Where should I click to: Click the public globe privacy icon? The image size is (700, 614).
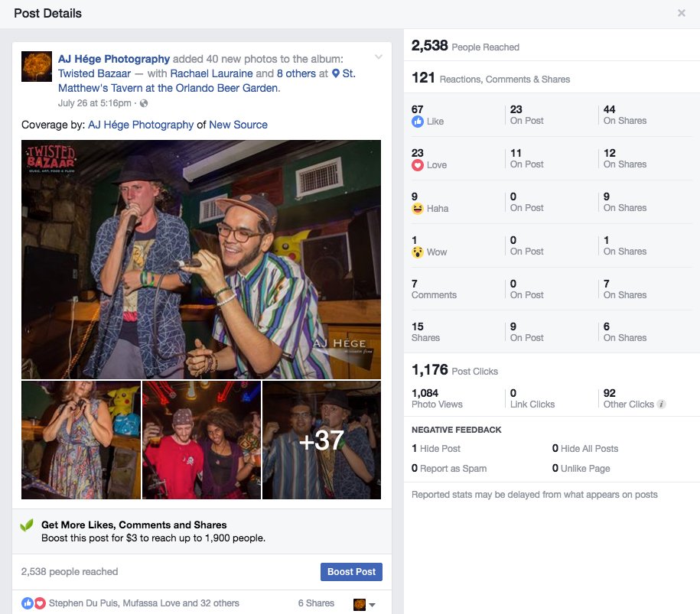click(x=144, y=103)
